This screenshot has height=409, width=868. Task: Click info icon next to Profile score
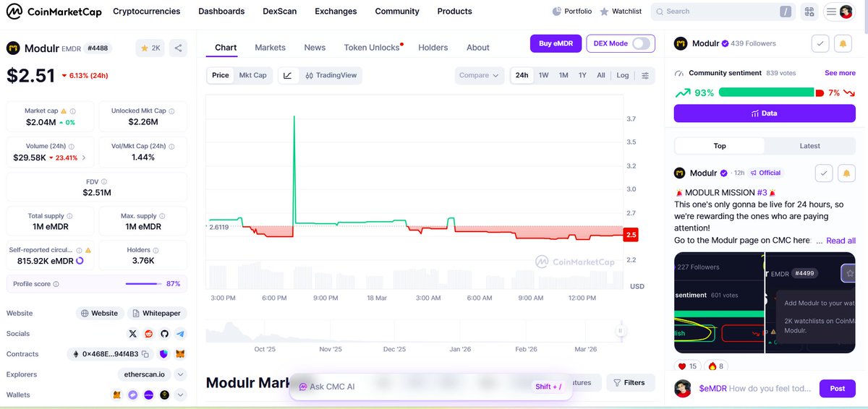(56, 284)
